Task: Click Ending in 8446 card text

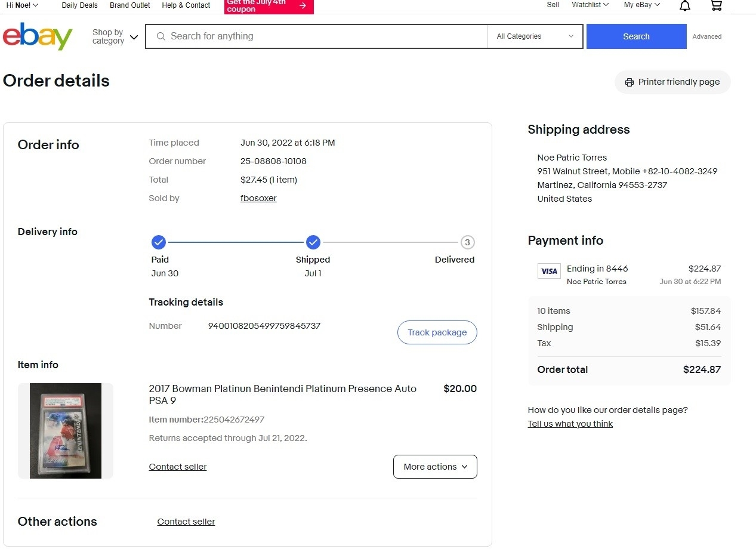Action: [597, 269]
